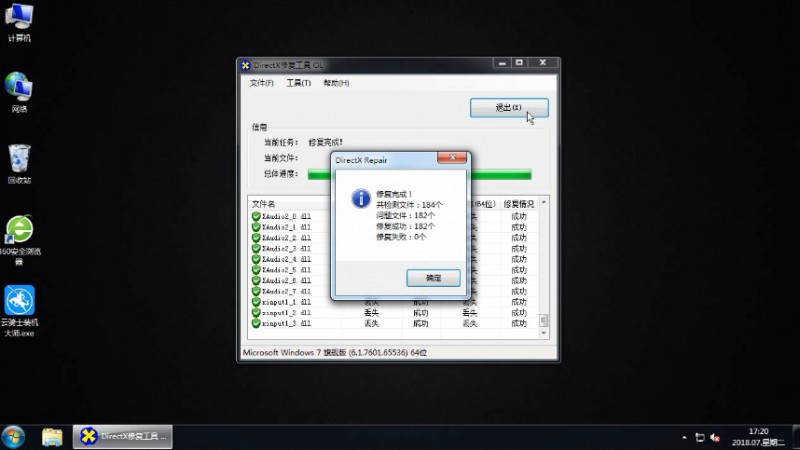This screenshot has height=450, width=800.
Task: Select the xinput1_1.dll row
Action: click(x=394, y=302)
